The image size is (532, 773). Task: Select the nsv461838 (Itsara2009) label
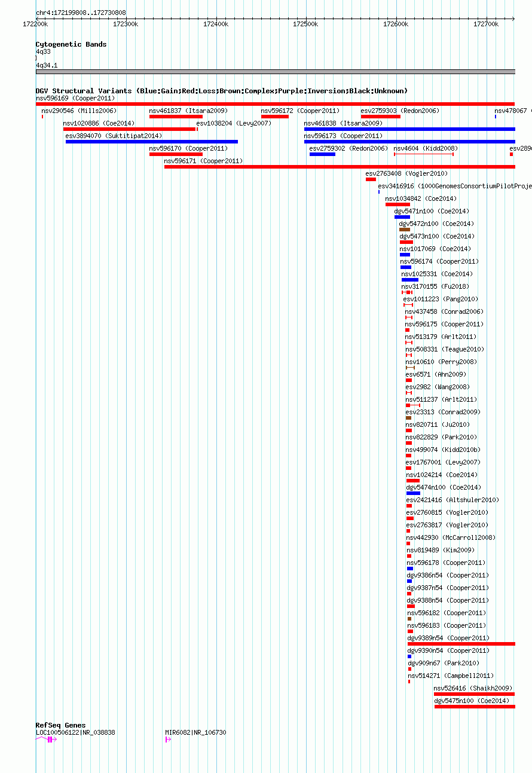(x=343, y=123)
